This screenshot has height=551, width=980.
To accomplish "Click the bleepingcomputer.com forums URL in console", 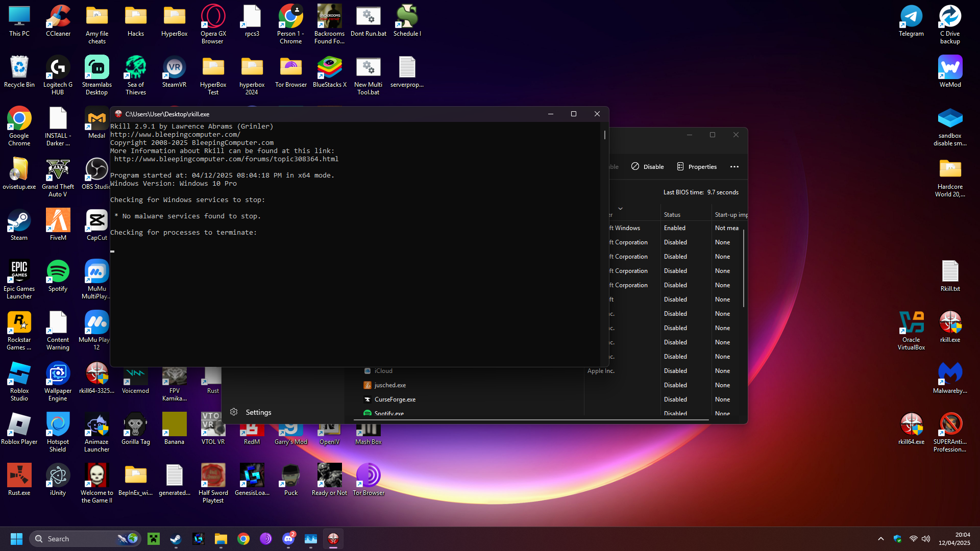I will pyautogui.click(x=226, y=159).
